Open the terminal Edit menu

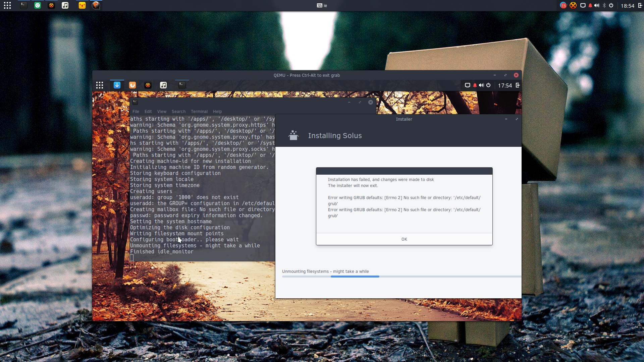[x=148, y=112]
